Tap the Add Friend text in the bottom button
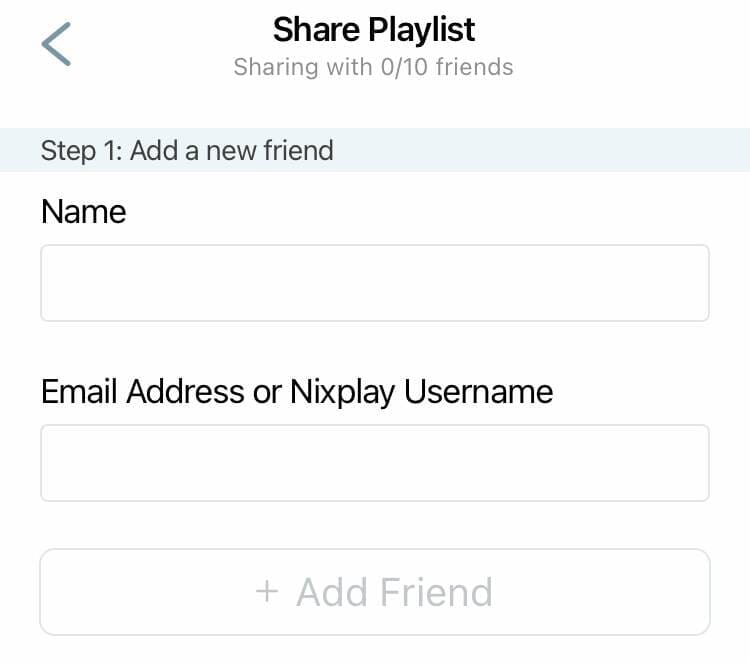750x663 pixels. tap(394, 592)
